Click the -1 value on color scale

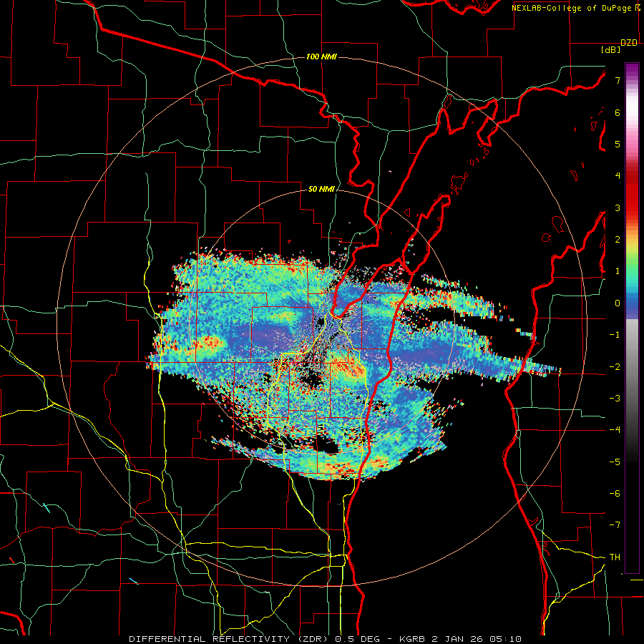pos(615,335)
